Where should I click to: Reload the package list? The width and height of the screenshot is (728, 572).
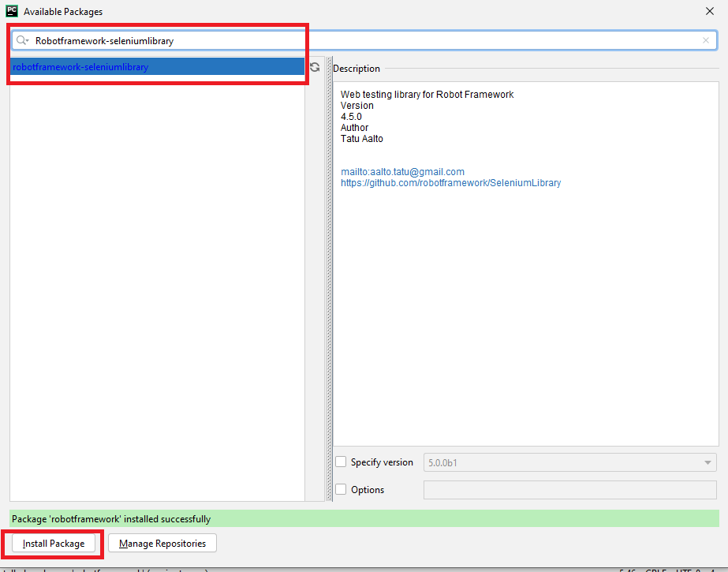point(315,67)
